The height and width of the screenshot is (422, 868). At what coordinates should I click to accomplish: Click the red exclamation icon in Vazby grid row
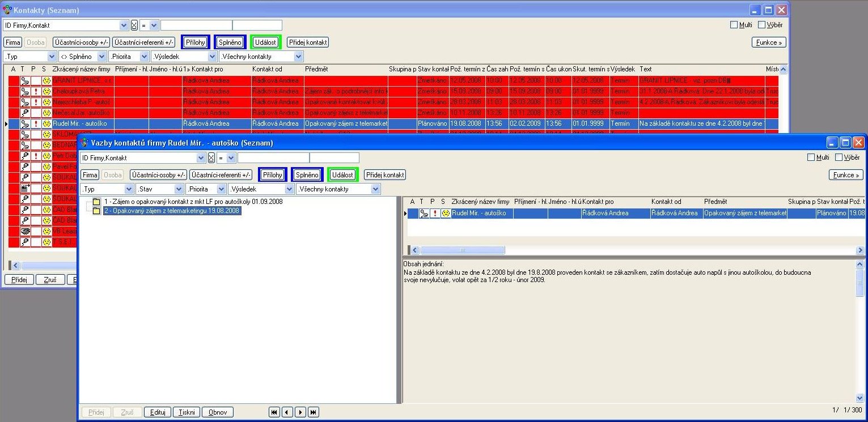(x=435, y=214)
